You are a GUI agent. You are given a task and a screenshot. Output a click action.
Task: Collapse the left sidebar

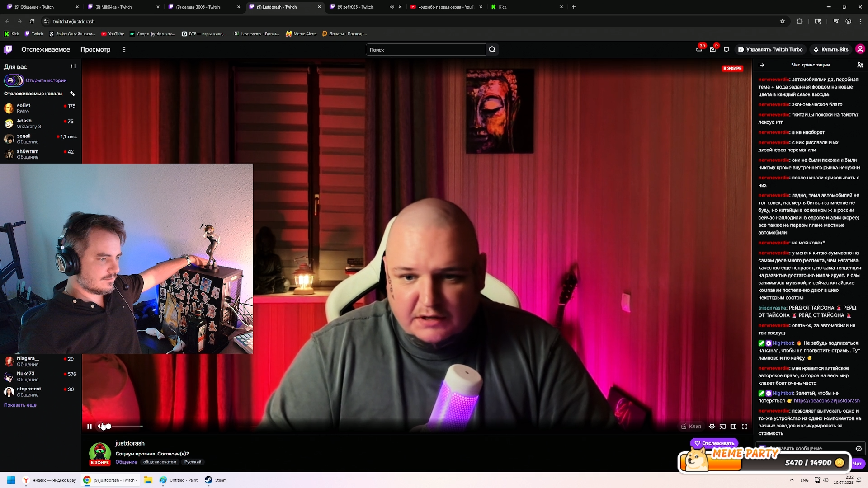click(x=73, y=66)
